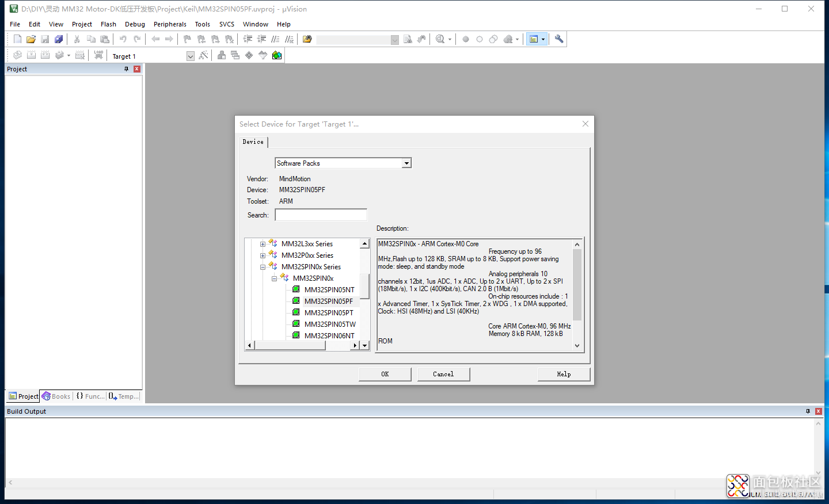This screenshot has width=829, height=504.
Task: Click the Batch Build icon
Action: coord(59,55)
